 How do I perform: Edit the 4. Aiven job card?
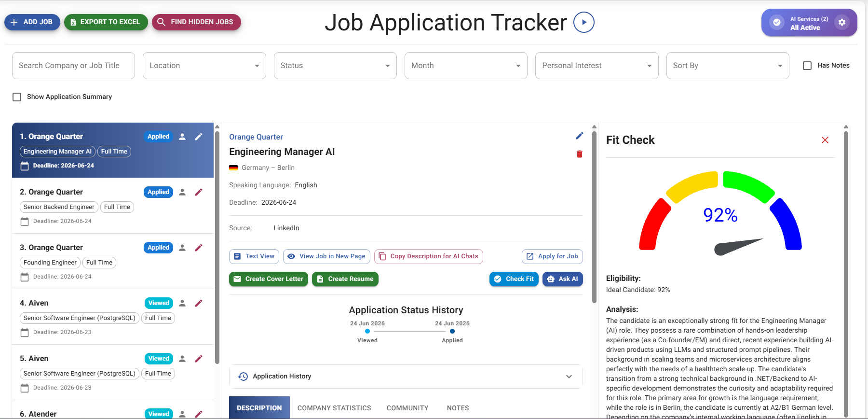pyautogui.click(x=199, y=303)
